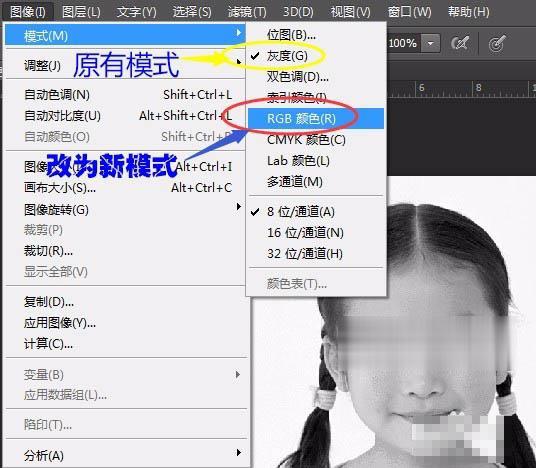Image resolution: width=536 pixels, height=468 pixels.
Task: Choose 自动色调(N) command
Action: [125, 94]
